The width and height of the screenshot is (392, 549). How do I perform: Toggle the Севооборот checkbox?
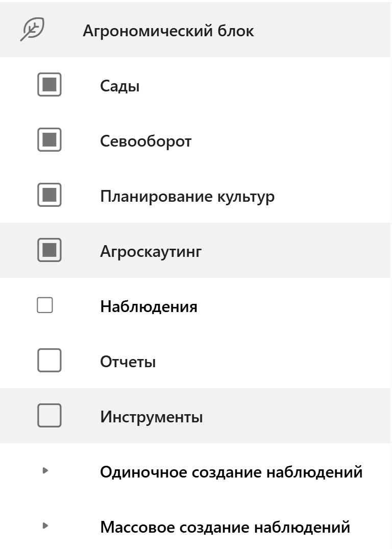[x=50, y=140]
